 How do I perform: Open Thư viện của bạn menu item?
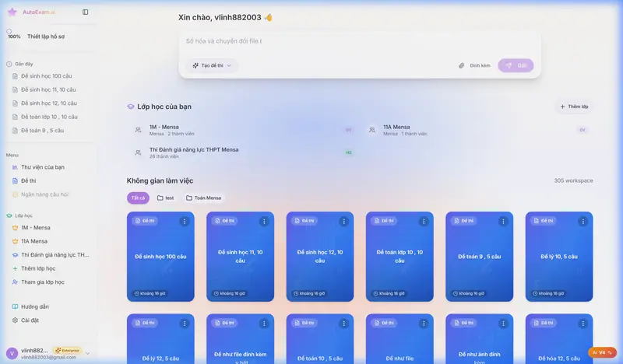(43, 167)
